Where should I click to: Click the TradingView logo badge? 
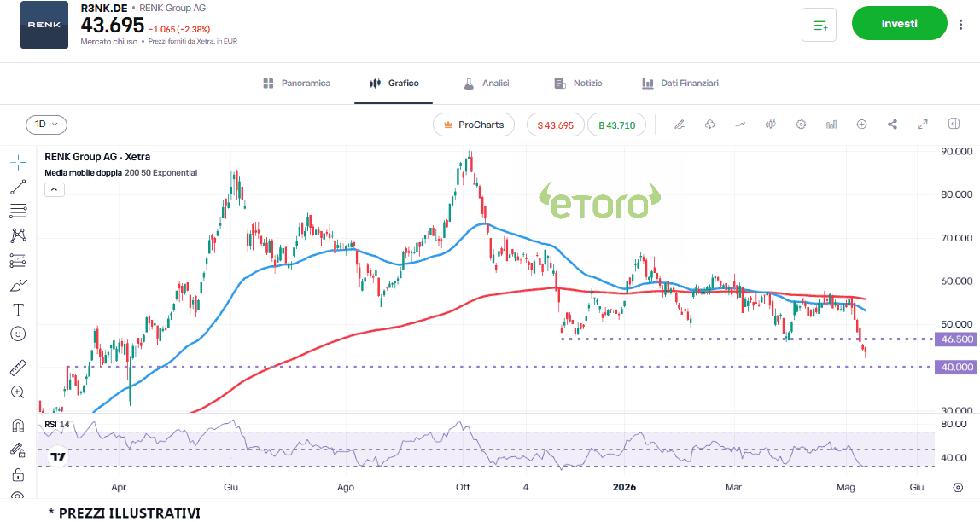coord(58,456)
